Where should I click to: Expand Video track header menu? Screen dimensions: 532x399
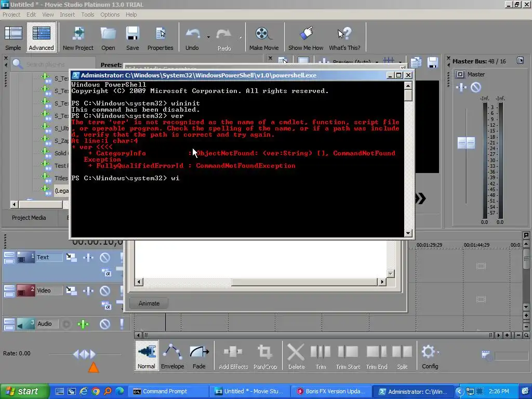click(9, 291)
